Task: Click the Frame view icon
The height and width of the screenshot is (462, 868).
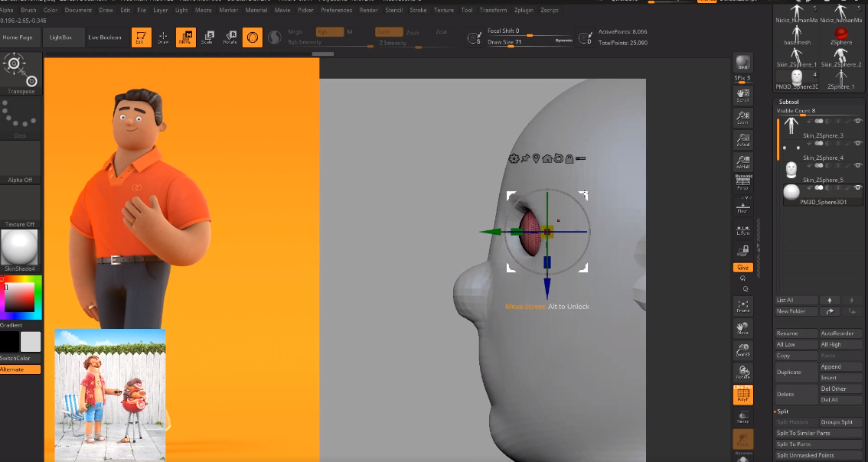Action: pyautogui.click(x=742, y=306)
